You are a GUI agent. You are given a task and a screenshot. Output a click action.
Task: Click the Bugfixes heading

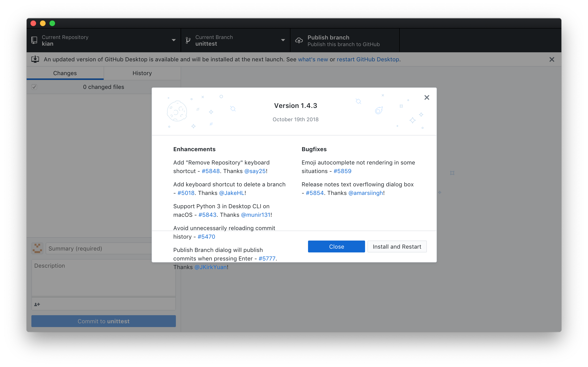click(314, 149)
